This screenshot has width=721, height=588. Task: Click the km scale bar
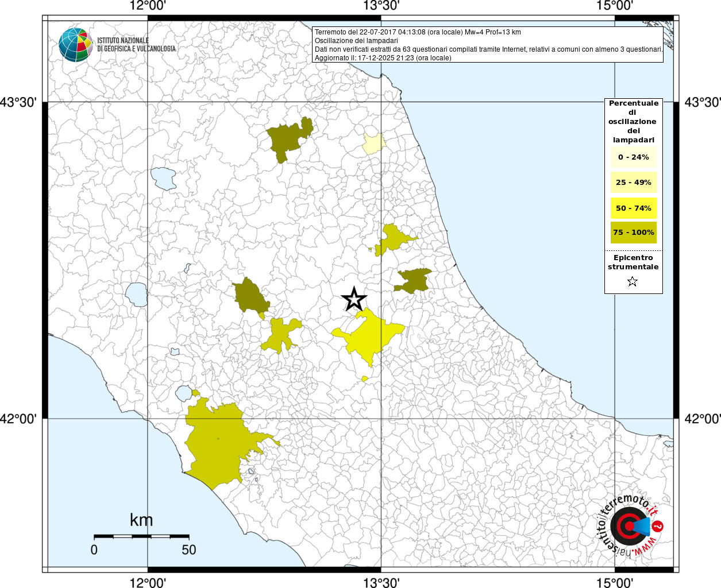point(141,536)
